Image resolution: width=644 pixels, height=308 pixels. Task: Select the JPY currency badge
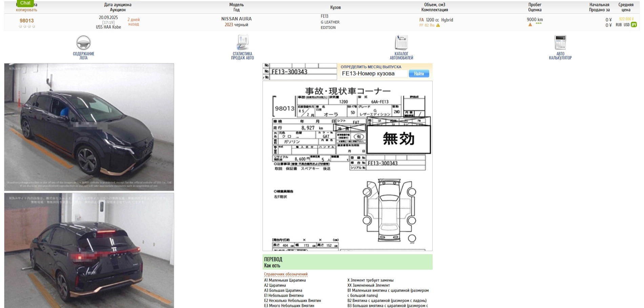click(x=634, y=25)
